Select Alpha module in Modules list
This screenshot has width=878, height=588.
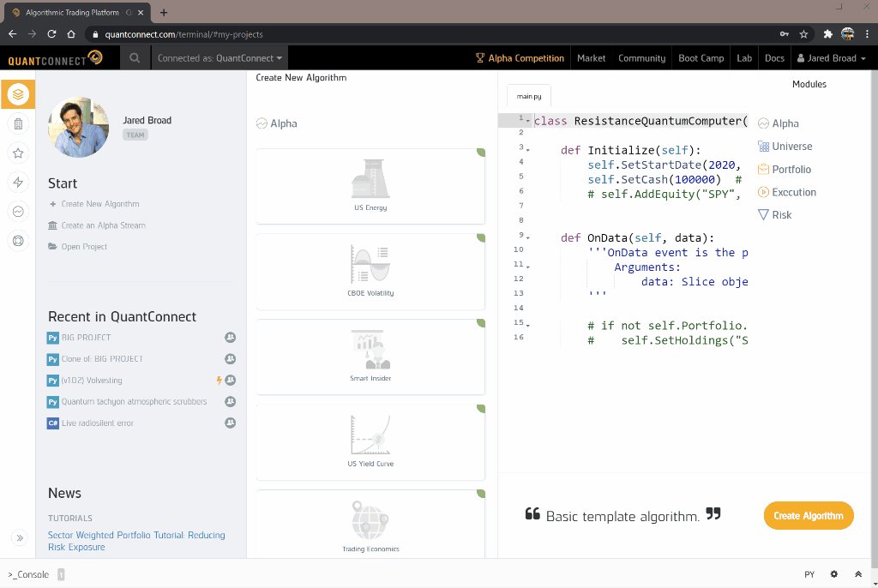tap(779, 123)
